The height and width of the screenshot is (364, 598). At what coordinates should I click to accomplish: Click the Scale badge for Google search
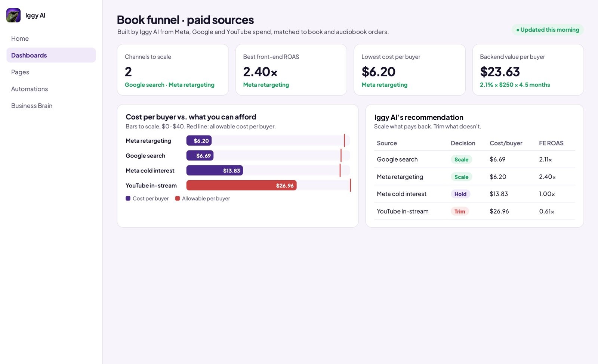pyautogui.click(x=462, y=159)
